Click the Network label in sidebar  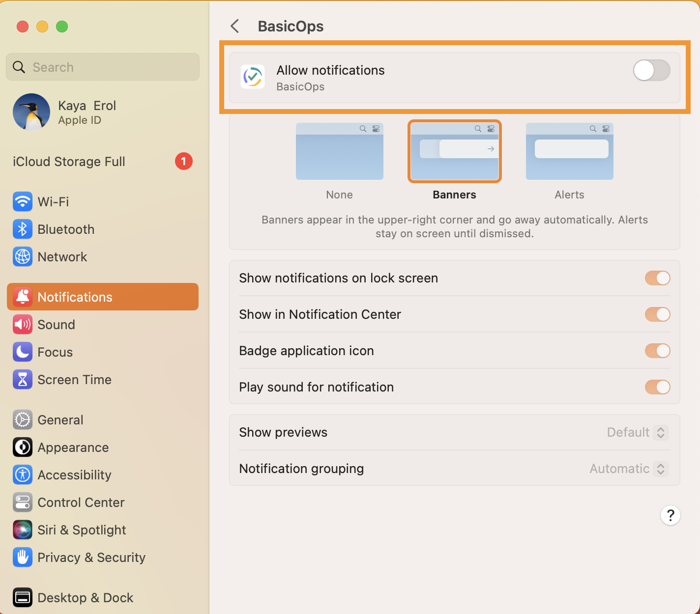62,257
